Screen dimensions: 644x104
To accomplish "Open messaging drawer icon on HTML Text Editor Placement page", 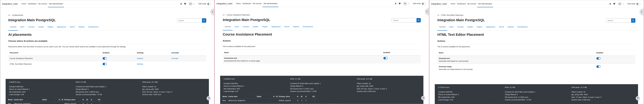I will coord(614,4).
